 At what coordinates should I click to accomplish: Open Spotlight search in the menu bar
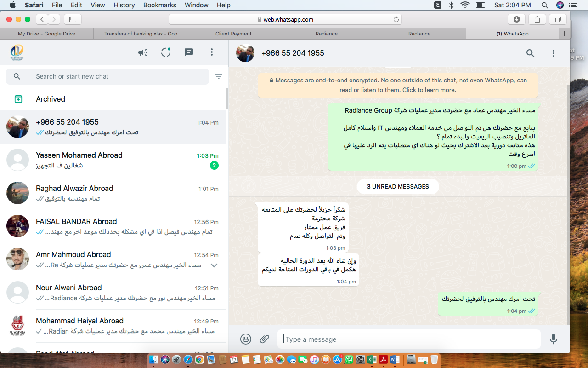pos(545,5)
